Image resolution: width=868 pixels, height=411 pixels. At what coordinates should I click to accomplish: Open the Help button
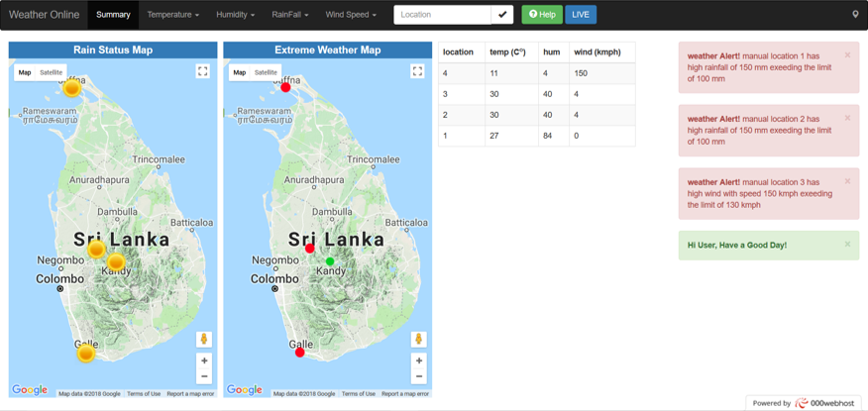[x=542, y=15]
